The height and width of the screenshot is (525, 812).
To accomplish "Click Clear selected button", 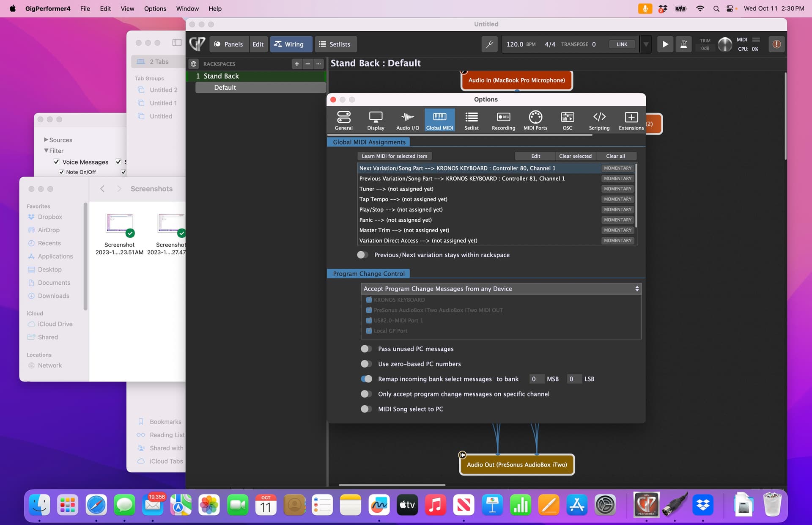I will click(575, 156).
